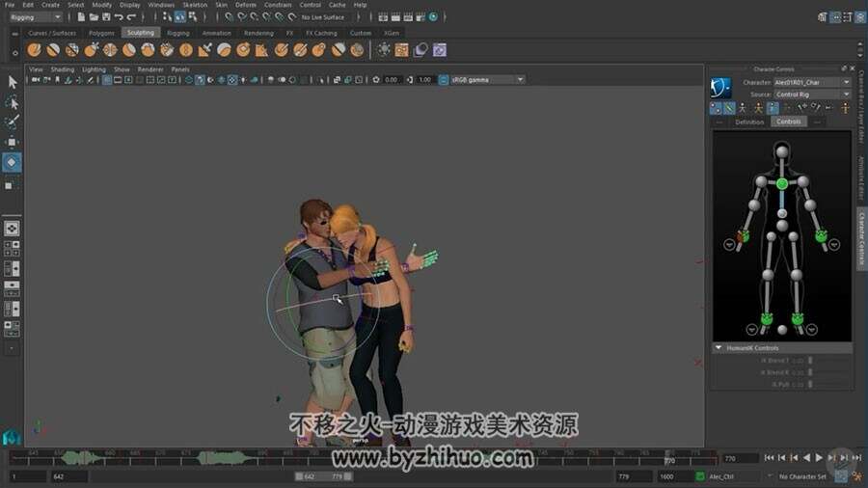Toggle select by object type mode

pyautogui.click(x=180, y=17)
